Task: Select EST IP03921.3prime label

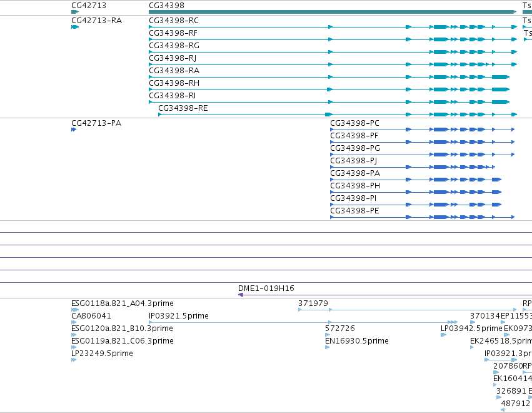Action: tap(508, 354)
